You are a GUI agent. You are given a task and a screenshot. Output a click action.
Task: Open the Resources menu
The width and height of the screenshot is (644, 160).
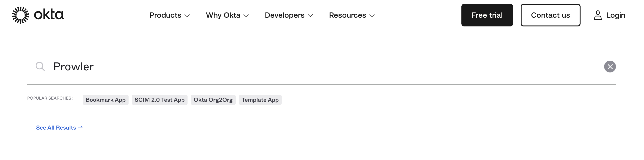pyautogui.click(x=347, y=15)
